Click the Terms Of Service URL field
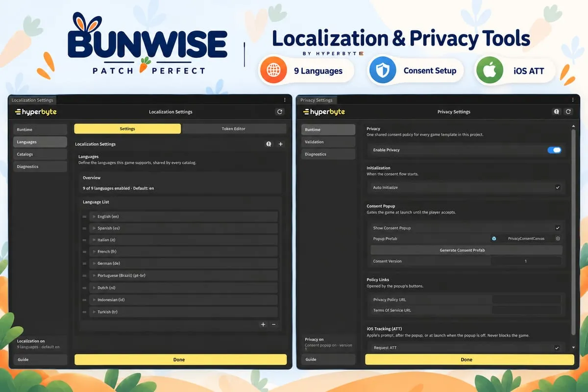 [x=526, y=310]
